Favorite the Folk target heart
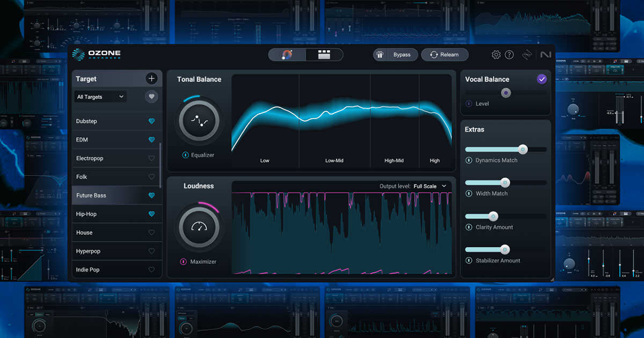Image resolution: width=644 pixels, height=338 pixels. [x=151, y=177]
